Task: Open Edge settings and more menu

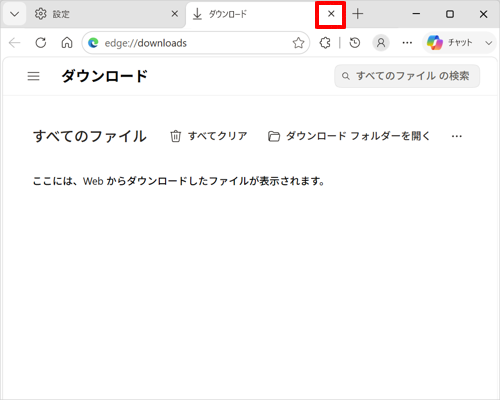Action: pyautogui.click(x=407, y=43)
